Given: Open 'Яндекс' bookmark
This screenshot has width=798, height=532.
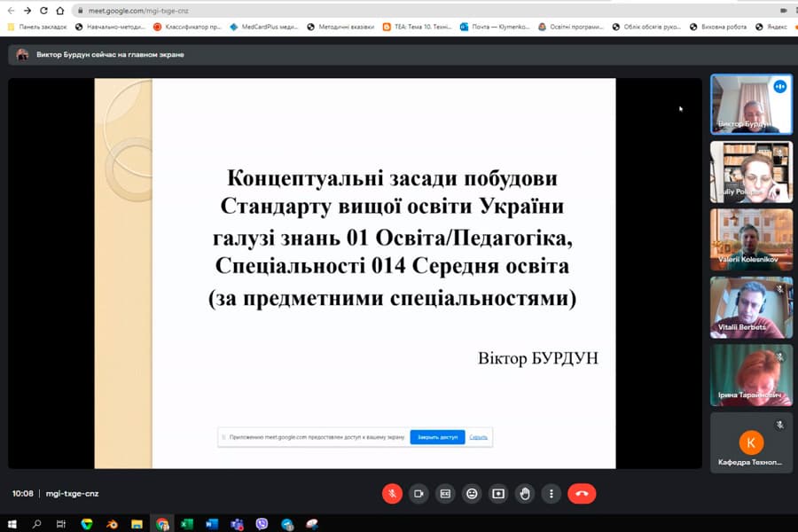Looking at the screenshot, I should 771,27.
